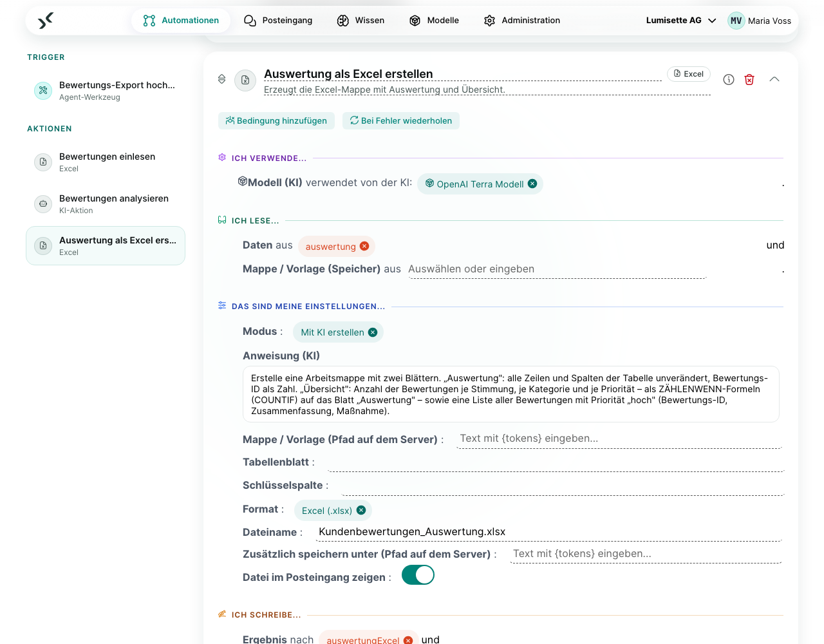Screen dimensions: 824x644
Task: Click 'Bedingung hinzufügen' button
Action: 276,120
